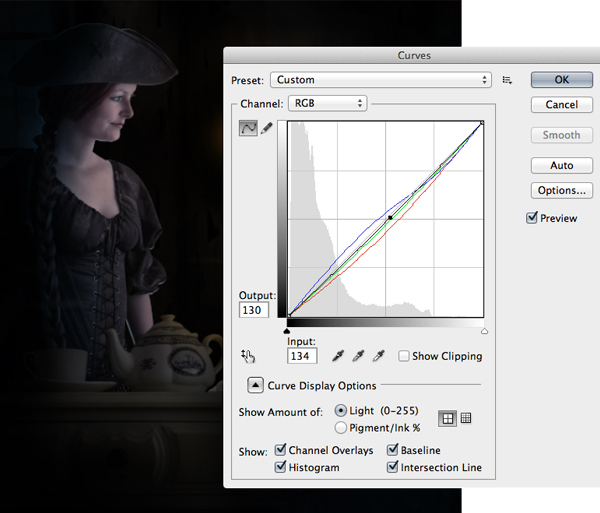The image size is (600, 513).
Task: Collapse the Curve Display Options section
Action: (255, 385)
